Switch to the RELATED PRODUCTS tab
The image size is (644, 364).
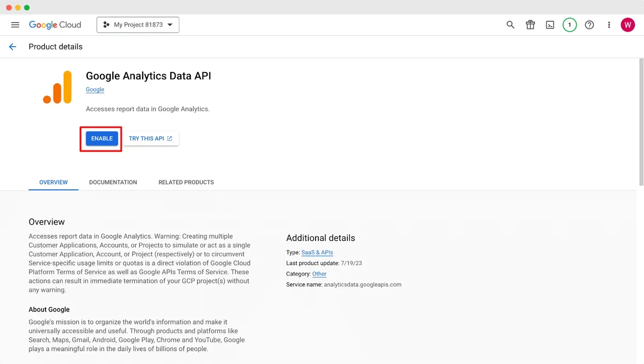[x=186, y=182]
